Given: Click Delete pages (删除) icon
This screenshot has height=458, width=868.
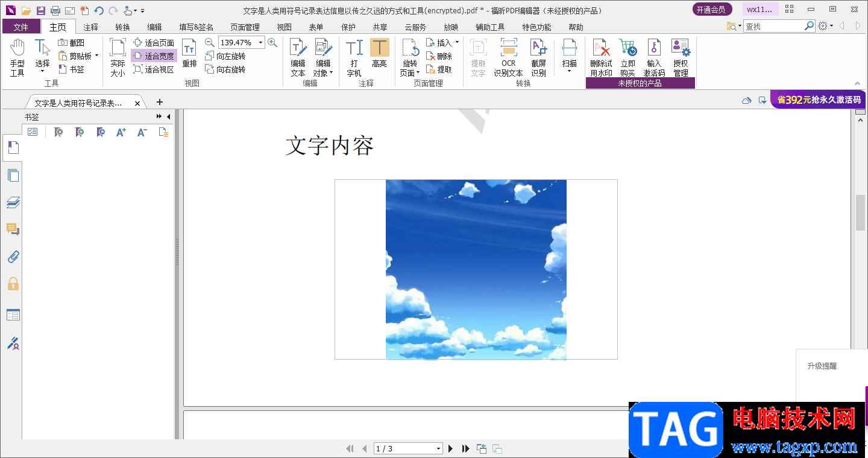Looking at the screenshot, I should tap(439, 56).
